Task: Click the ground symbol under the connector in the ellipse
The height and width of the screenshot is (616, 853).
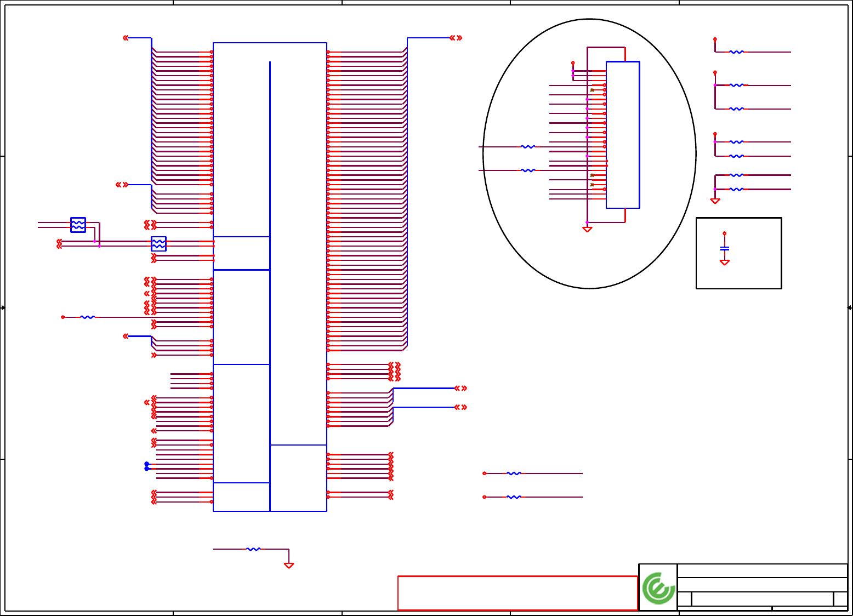Action: point(587,229)
